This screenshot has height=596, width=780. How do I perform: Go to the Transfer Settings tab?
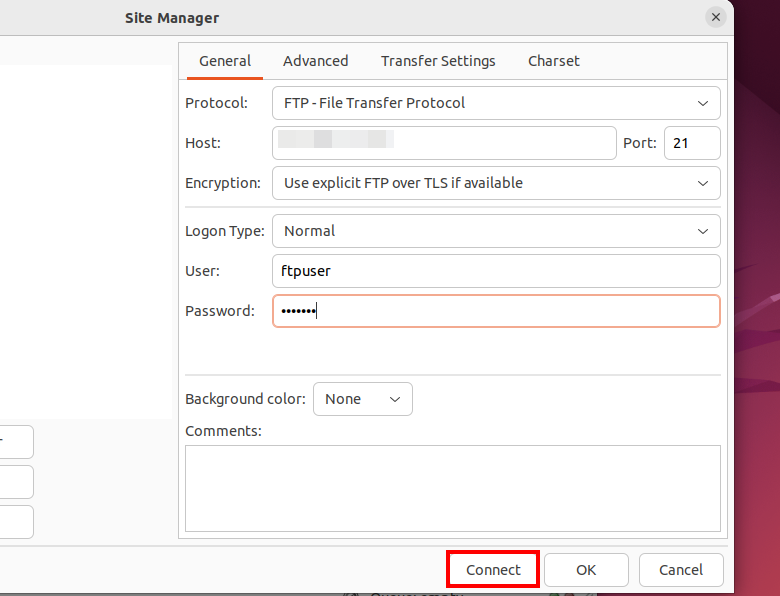[438, 61]
